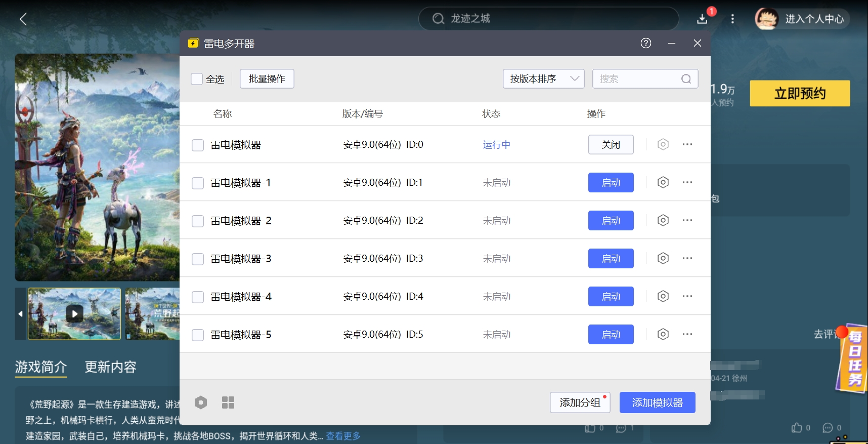Click the help question mark icon
Viewport: 868px width, 444px height.
click(645, 43)
